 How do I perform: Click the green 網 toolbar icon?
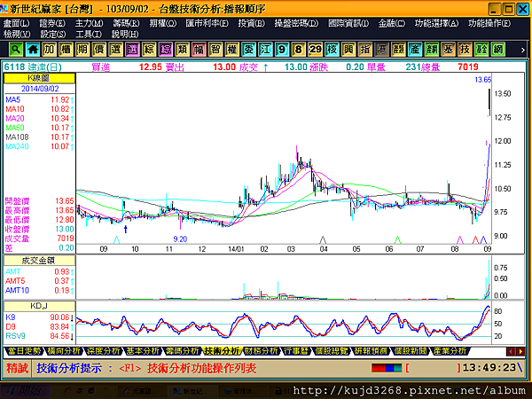click(498, 50)
